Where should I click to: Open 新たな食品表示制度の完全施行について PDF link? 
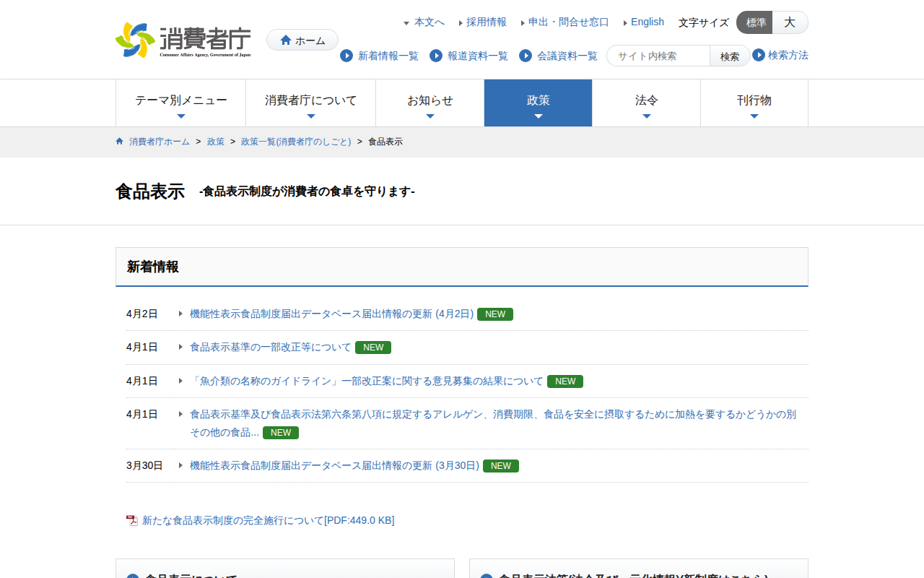[269, 520]
